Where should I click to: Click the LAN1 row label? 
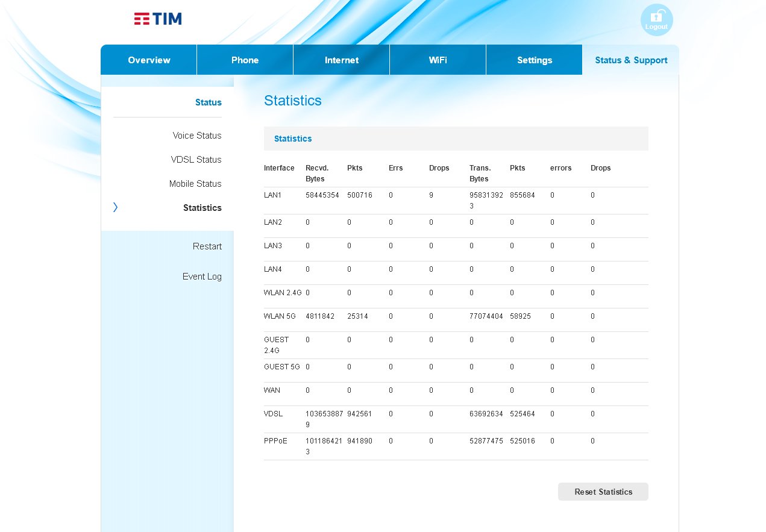click(x=273, y=195)
